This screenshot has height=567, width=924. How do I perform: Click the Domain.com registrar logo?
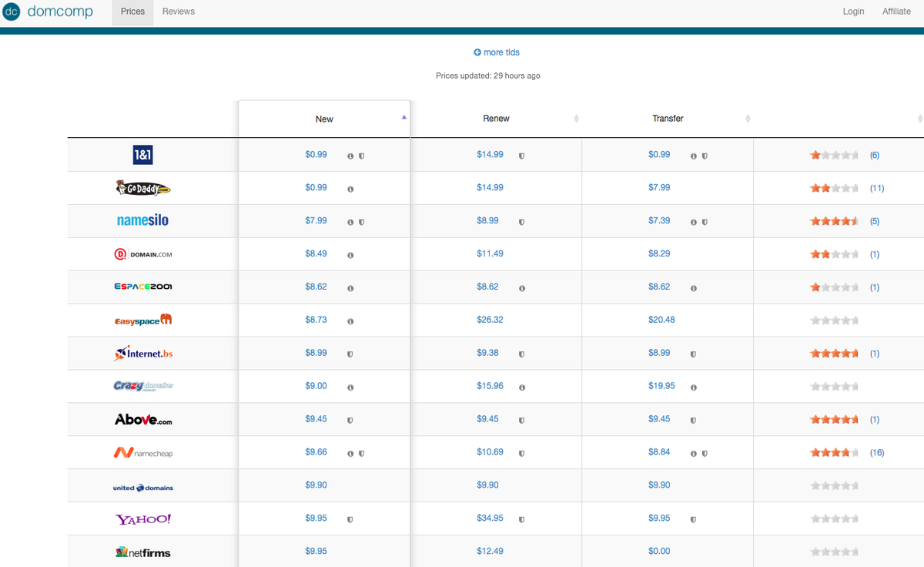point(143,254)
